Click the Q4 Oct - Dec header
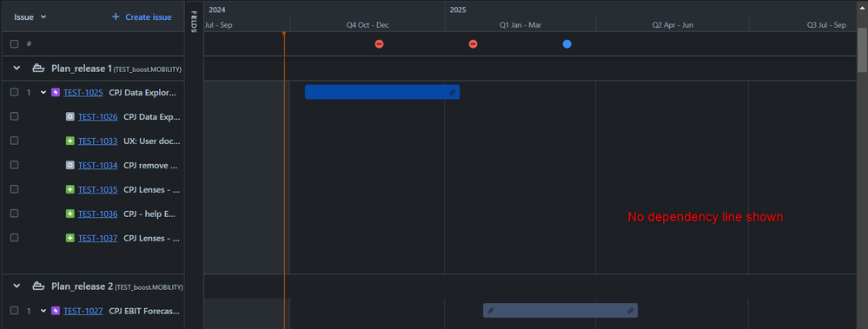This screenshot has height=329, width=868. 368,25
